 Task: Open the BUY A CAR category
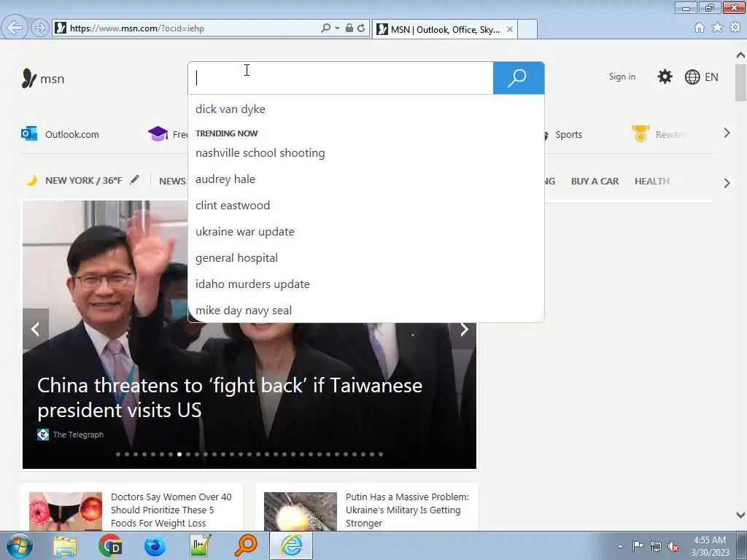[595, 181]
